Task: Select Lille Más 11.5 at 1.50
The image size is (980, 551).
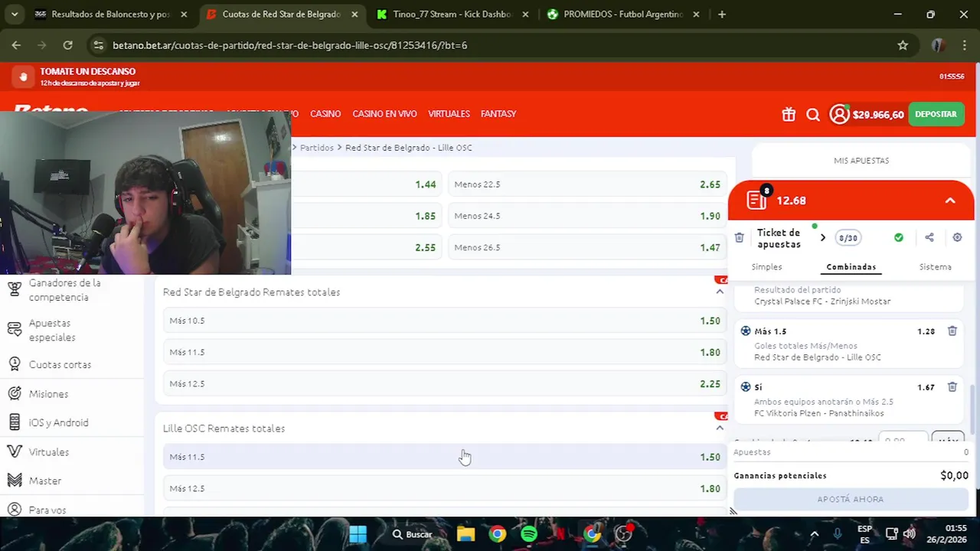Action: tap(445, 457)
